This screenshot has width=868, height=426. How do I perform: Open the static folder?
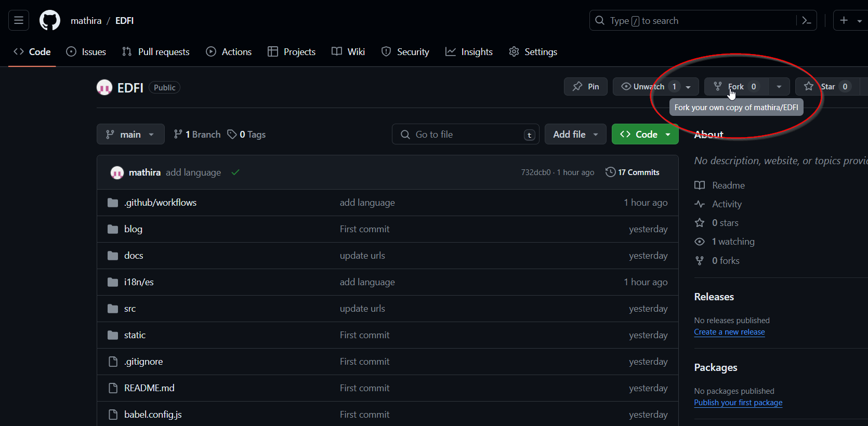pos(135,335)
